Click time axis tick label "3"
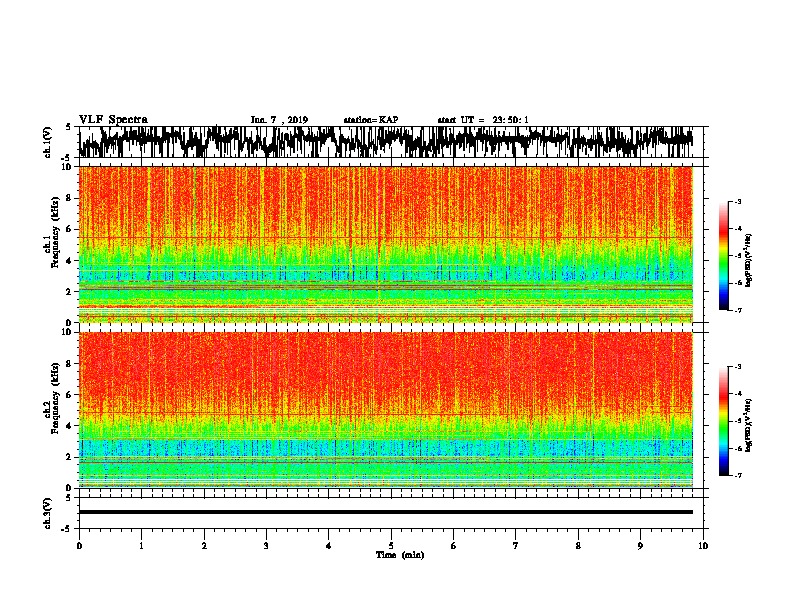Viewport: 792px width, 612px height. (266, 546)
